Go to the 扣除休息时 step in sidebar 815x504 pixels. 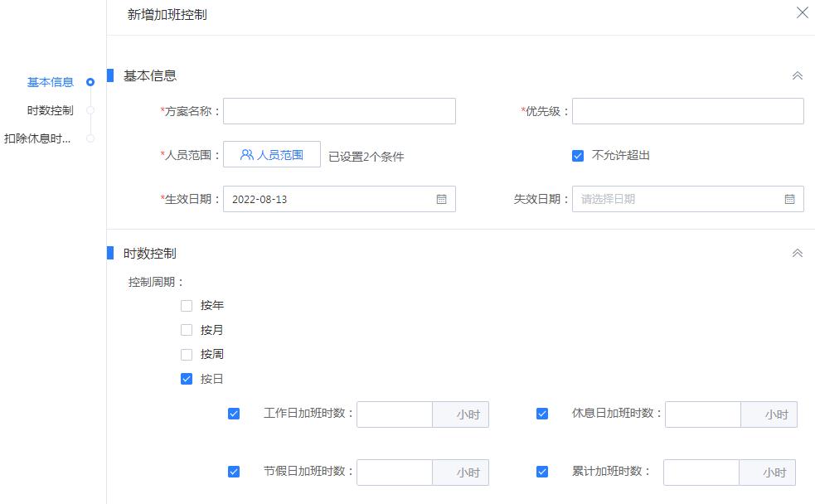click(41, 138)
